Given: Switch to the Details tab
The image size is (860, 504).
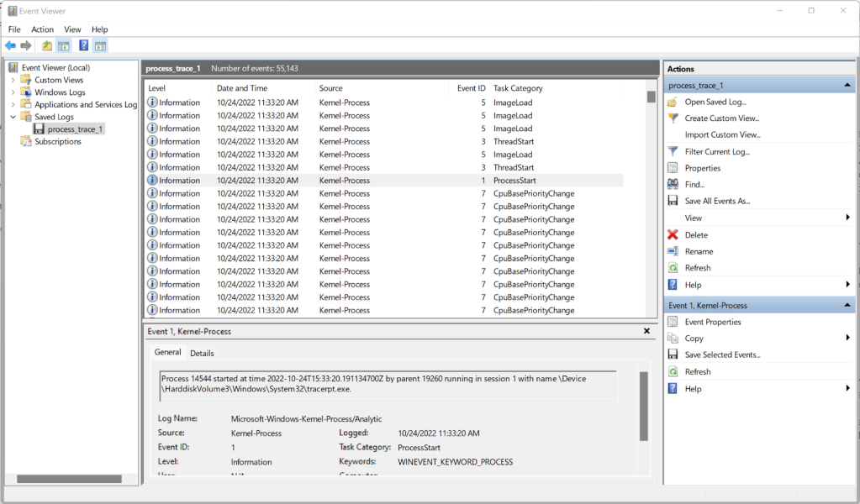Looking at the screenshot, I should (202, 354).
